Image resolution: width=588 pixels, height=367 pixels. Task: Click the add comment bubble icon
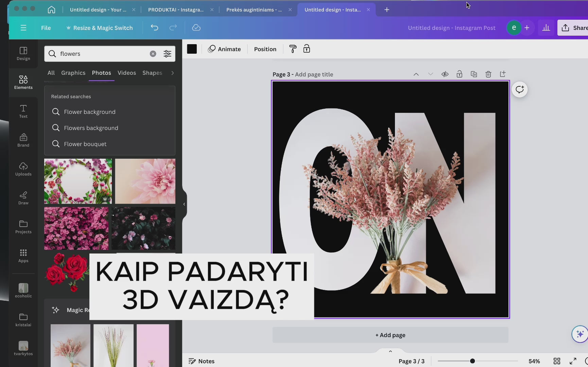(519, 90)
